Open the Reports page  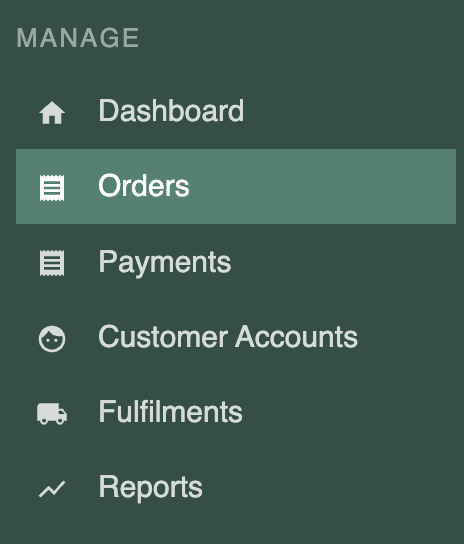pyautogui.click(x=236, y=487)
